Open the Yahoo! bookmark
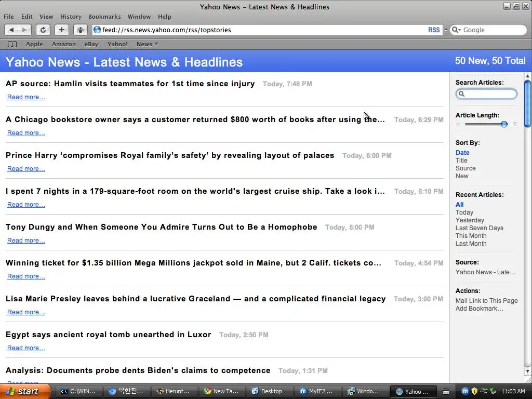The height and width of the screenshot is (399, 532). click(117, 44)
